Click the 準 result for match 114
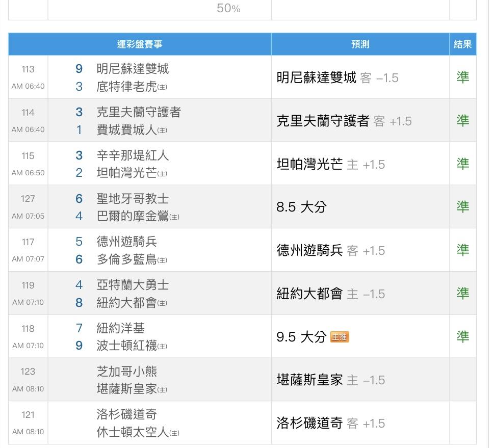Image resolution: width=495 pixels, height=448 pixels. coord(463,121)
